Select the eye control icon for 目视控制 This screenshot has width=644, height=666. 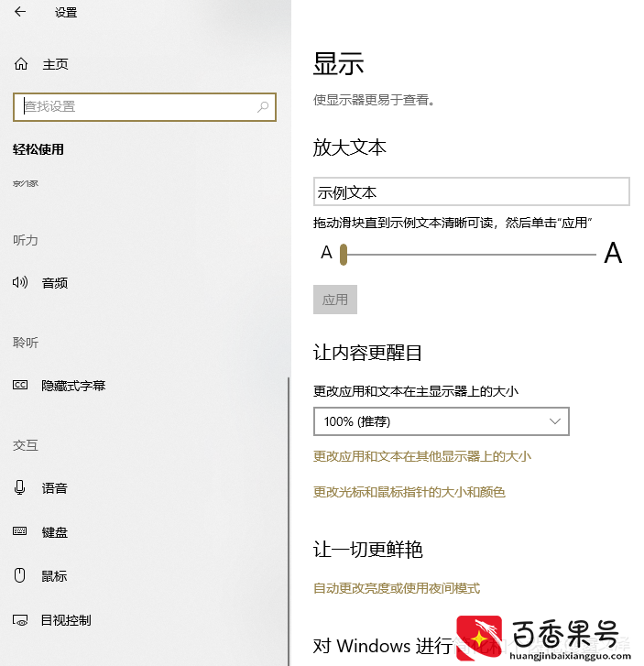[x=20, y=620]
